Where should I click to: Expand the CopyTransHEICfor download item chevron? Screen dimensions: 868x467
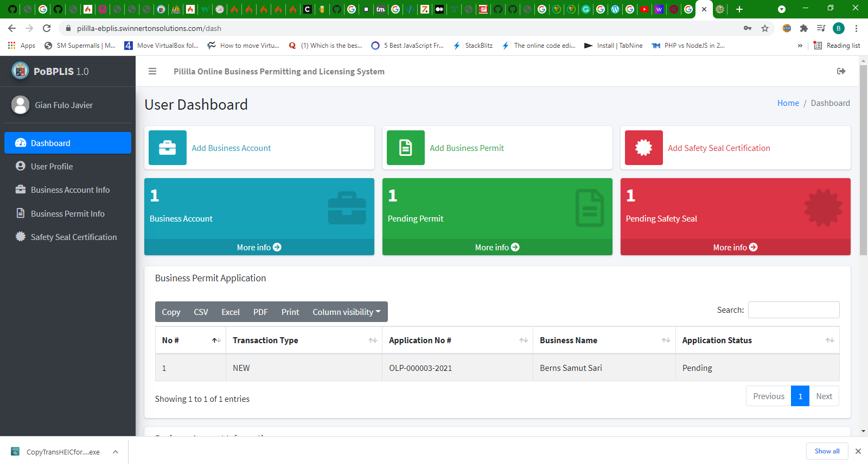116,452
